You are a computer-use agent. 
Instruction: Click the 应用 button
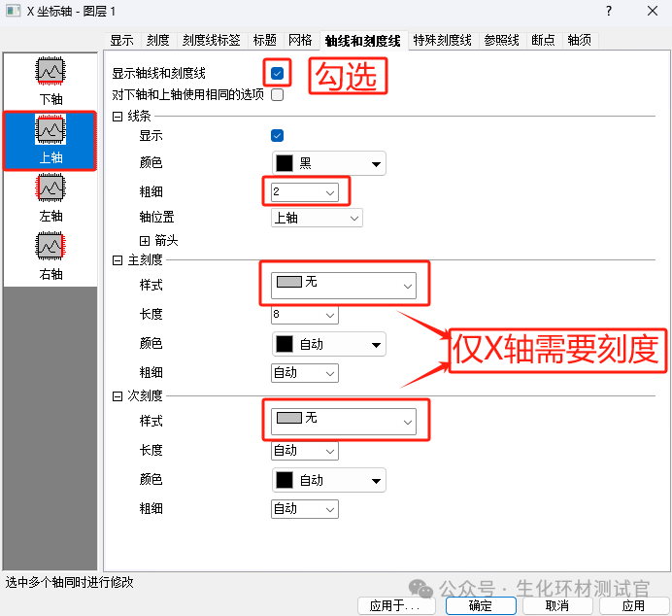[634, 605]
